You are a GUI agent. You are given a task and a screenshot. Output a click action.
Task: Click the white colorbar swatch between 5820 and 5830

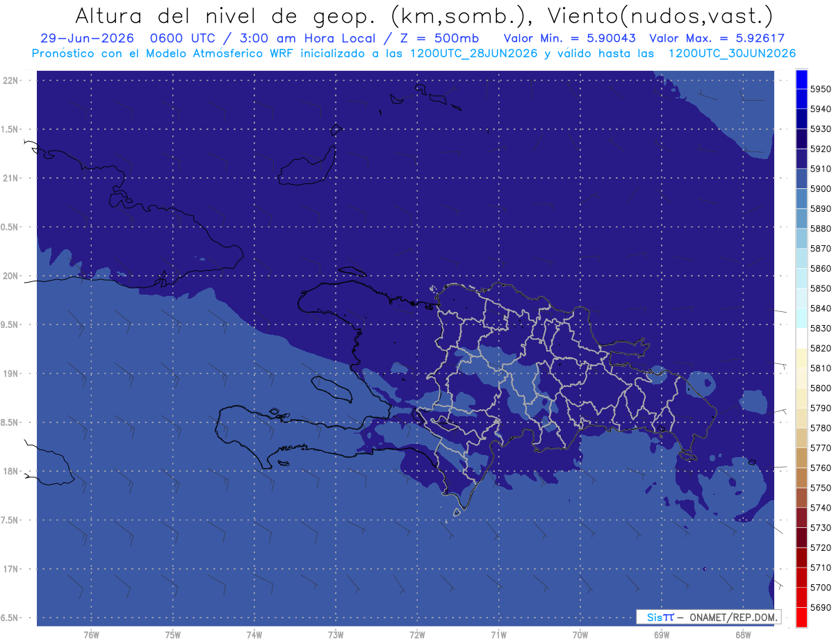(x=801, y=338)
